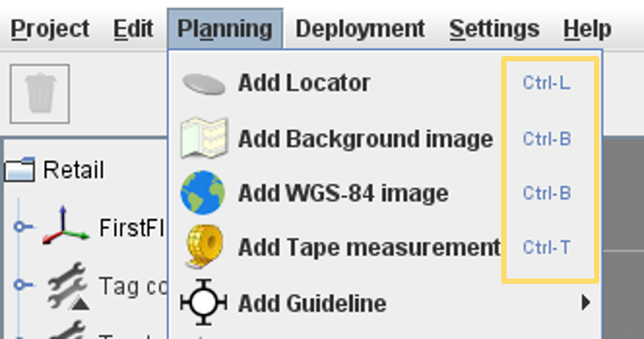Click the trash can delete icon
The width and height of the screenshot is (644, 339).
[x=39, y=94]
